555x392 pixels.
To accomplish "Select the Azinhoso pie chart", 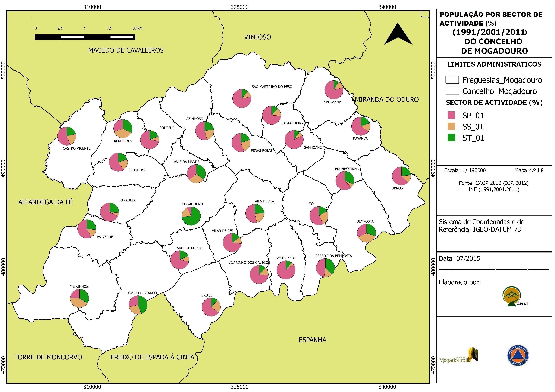I will pyautogui.click(x=205, y=131).
